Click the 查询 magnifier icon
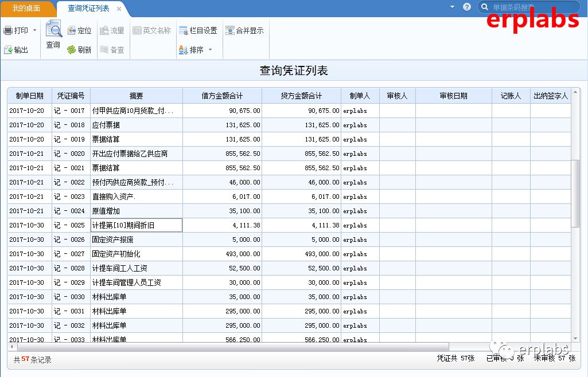Viewport: 588px width, 377px height. pyautogui.click(x=53, y=29)
